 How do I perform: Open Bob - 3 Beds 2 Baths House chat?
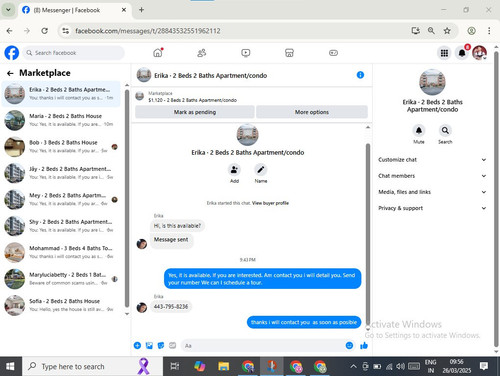[x=62, y=147]
